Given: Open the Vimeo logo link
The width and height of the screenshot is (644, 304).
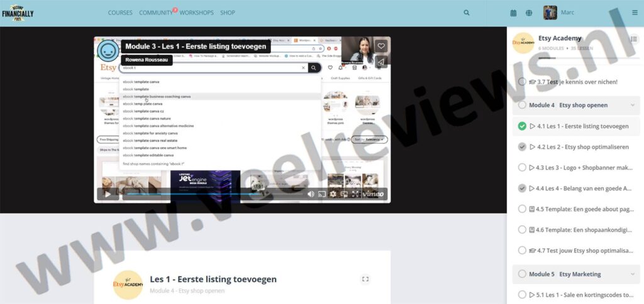Looking at the screenshot, I should pos(373,194).
